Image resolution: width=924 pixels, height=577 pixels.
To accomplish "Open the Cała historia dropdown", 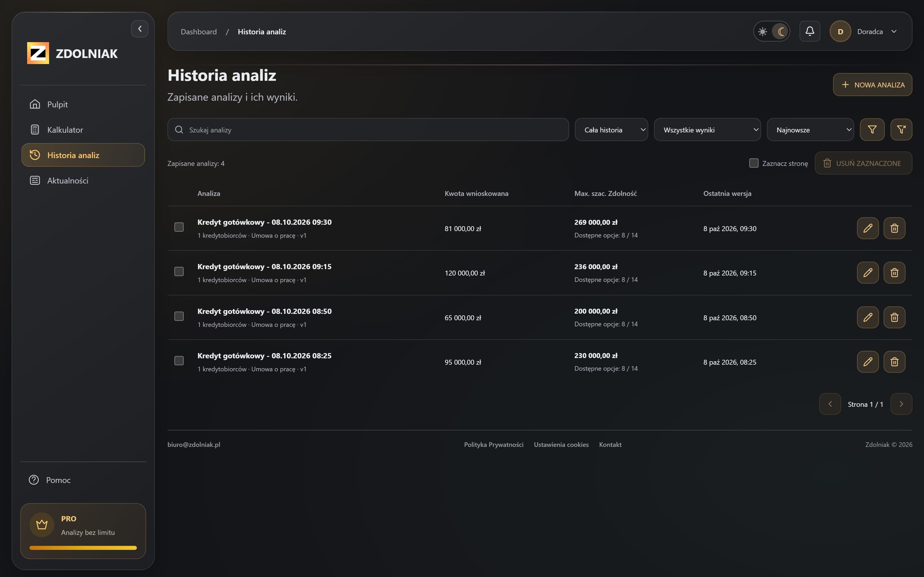I will 611,130.
